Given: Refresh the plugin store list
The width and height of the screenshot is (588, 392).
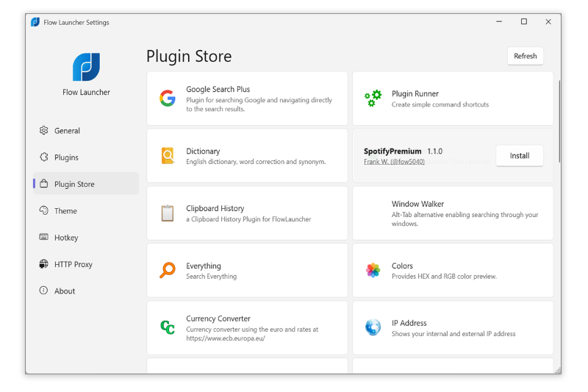Looking at the screenshot, I should (525, 56).
